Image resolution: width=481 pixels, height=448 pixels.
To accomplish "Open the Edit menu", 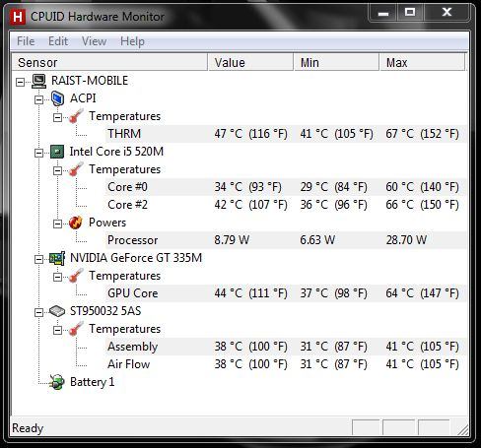I will pos(58,41).
